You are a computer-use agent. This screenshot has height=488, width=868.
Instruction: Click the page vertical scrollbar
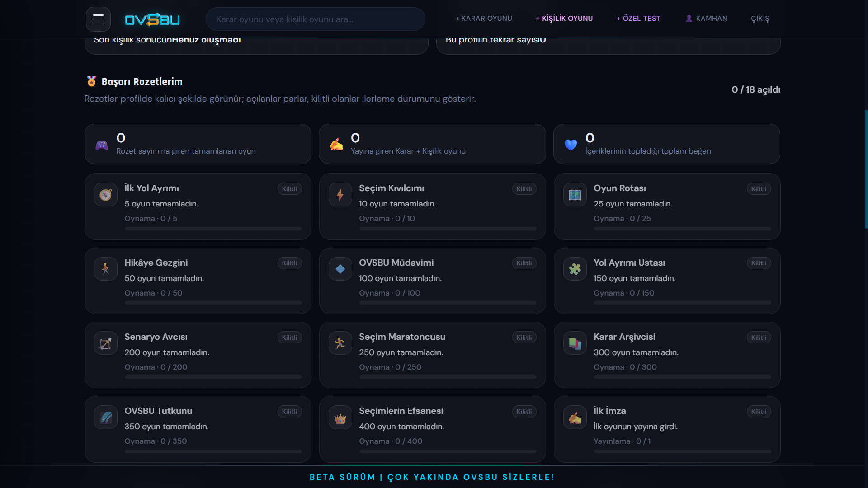866,169
